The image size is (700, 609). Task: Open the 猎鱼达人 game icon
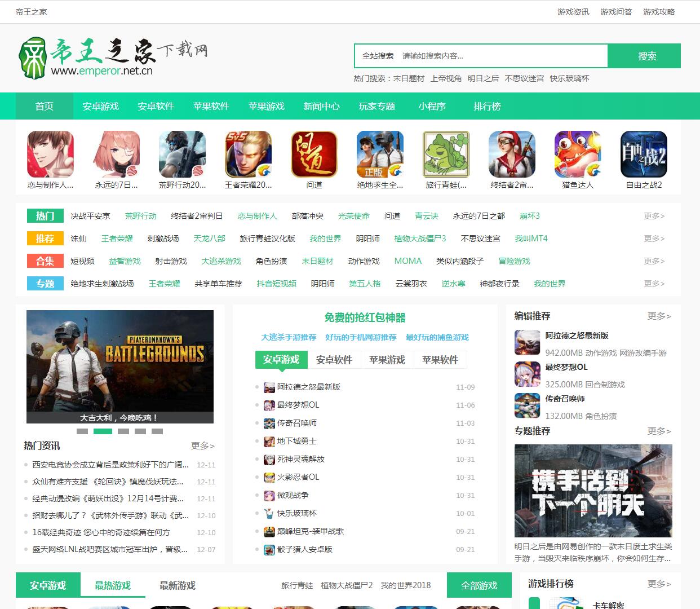pyautogui.click(x=578, y=155)
